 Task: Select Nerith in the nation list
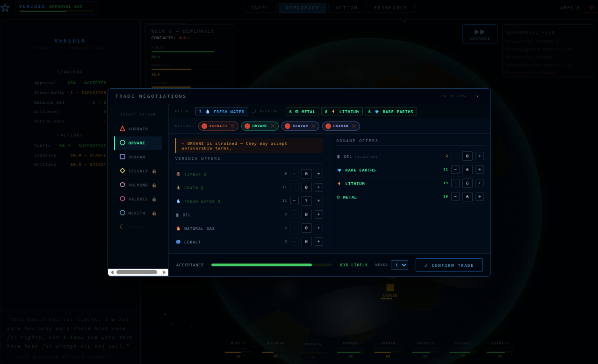click(x=138, y=213)
